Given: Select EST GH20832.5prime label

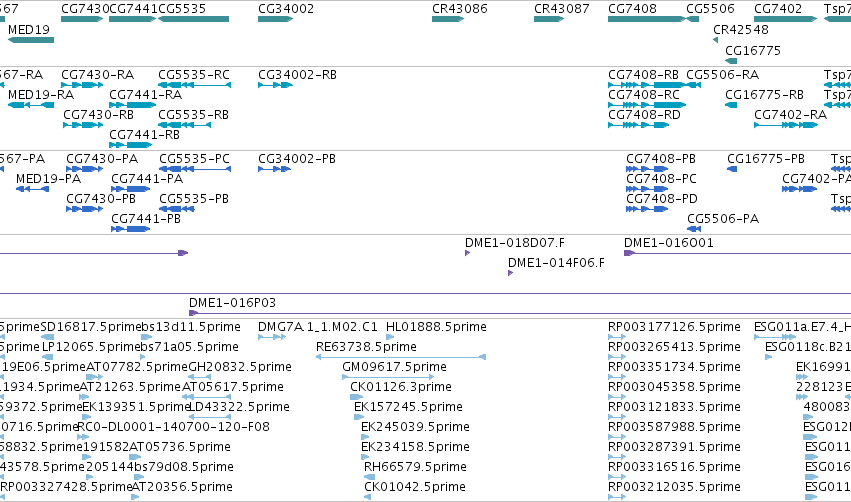Looking at the screenshot, I should click(x=240, y=367).
